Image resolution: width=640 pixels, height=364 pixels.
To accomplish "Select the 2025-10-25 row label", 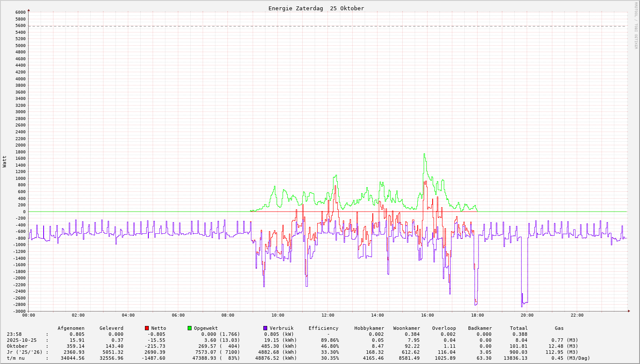I will coord(21,340).
